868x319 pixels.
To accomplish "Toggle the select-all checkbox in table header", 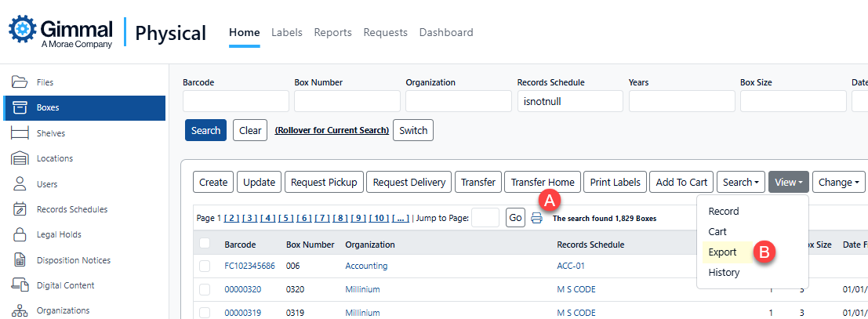I will [x=205, y=244].
